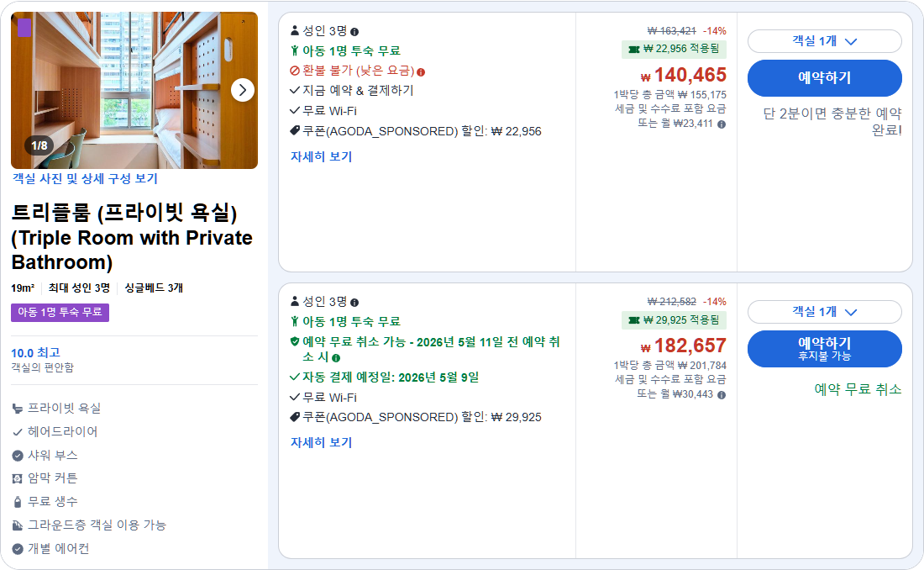Screen dimensions: 924x570
Task: Click the ₩22,956 적용됨 green coupon label
Action: tap(675, 49)
